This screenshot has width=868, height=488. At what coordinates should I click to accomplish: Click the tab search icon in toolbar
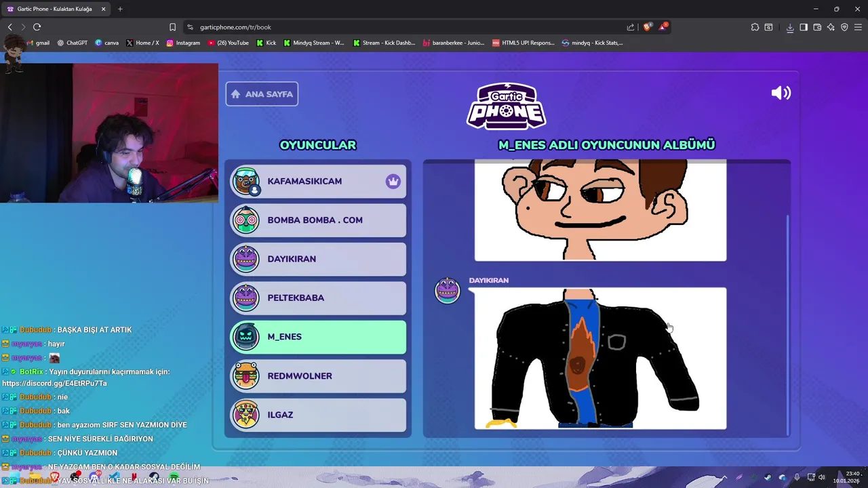(x=768, y=27)
